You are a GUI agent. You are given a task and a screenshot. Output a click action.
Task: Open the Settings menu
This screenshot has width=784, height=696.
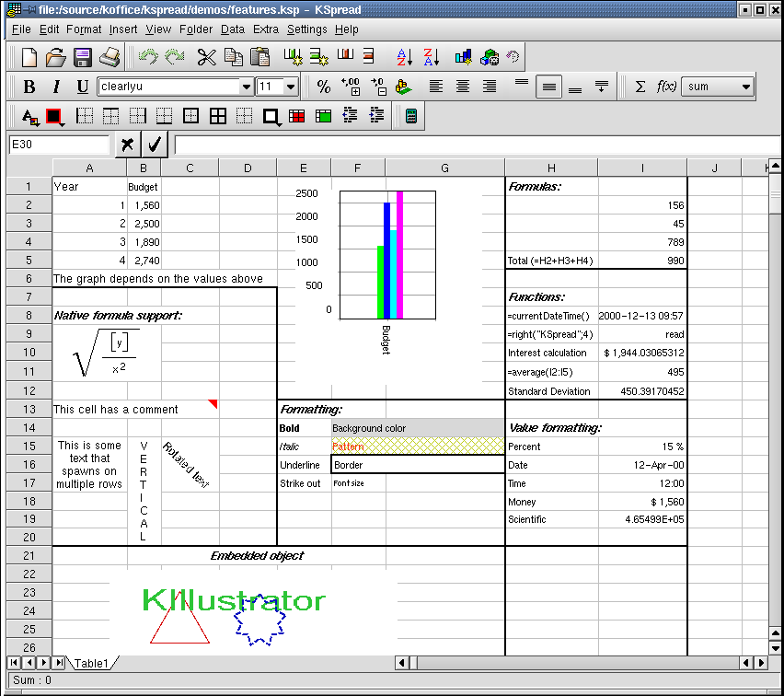click(306, 29)
